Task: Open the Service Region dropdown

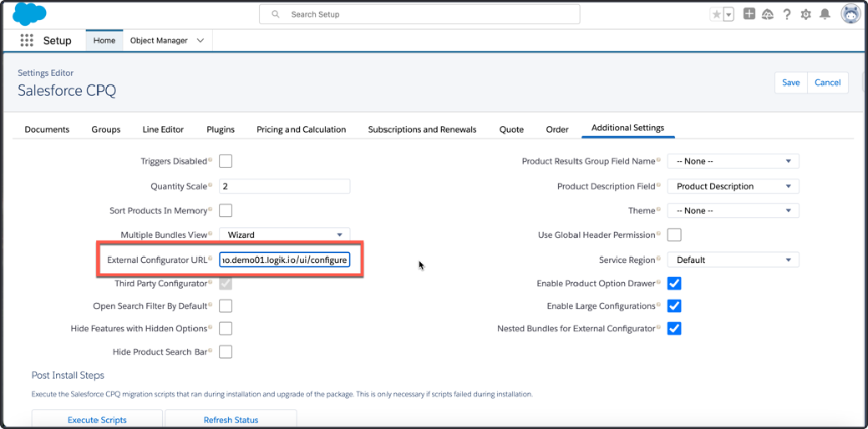Action: coord(733,260)
